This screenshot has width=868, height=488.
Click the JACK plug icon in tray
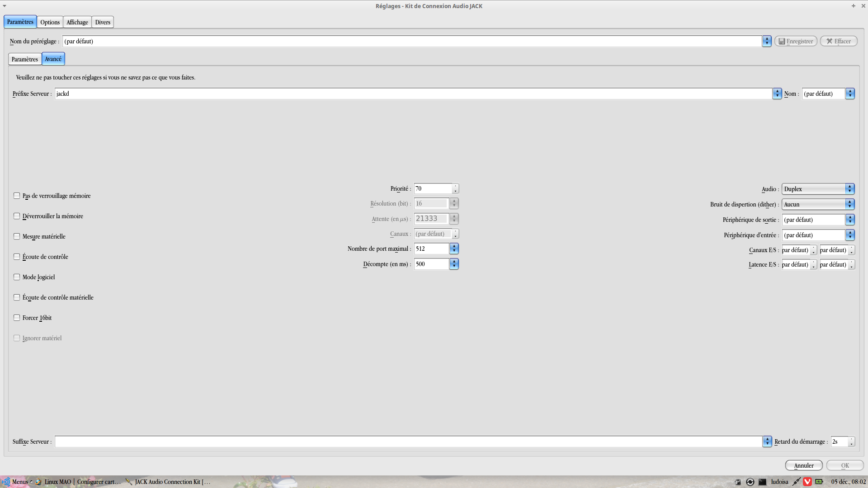click(796, 482)
